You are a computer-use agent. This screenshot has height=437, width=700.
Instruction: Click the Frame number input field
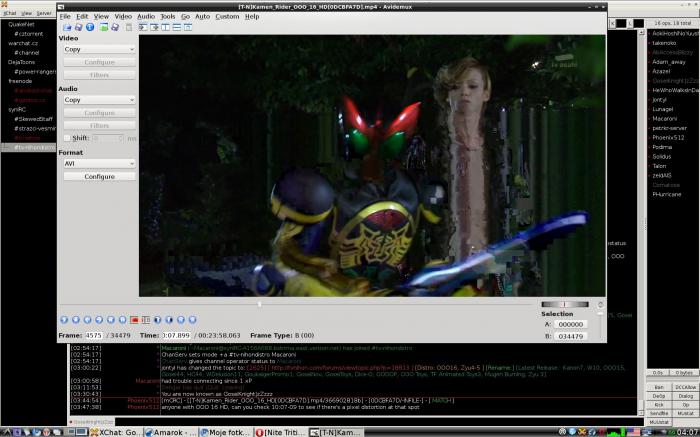tap(93, 335)
